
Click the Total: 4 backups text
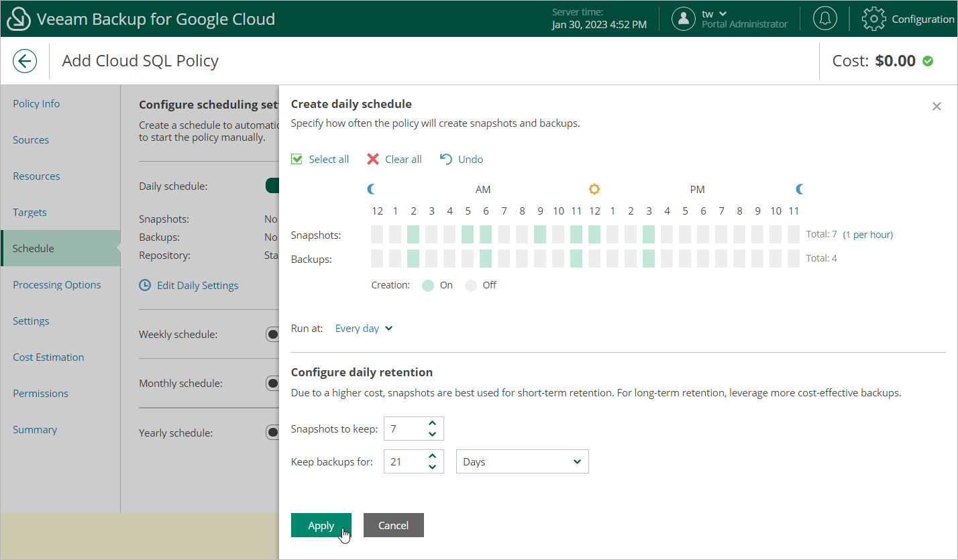821,258
